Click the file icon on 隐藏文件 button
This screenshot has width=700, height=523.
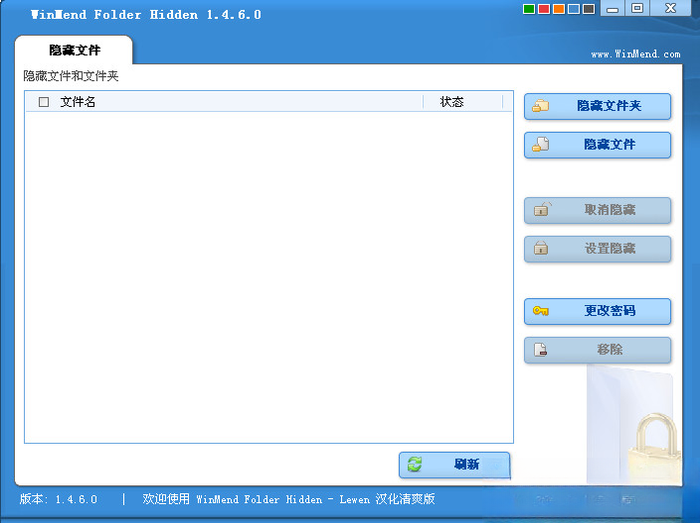click(541, 144)
